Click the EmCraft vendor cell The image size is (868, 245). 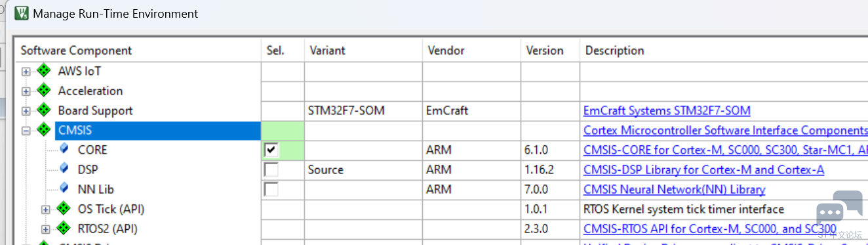pos(471,111)
